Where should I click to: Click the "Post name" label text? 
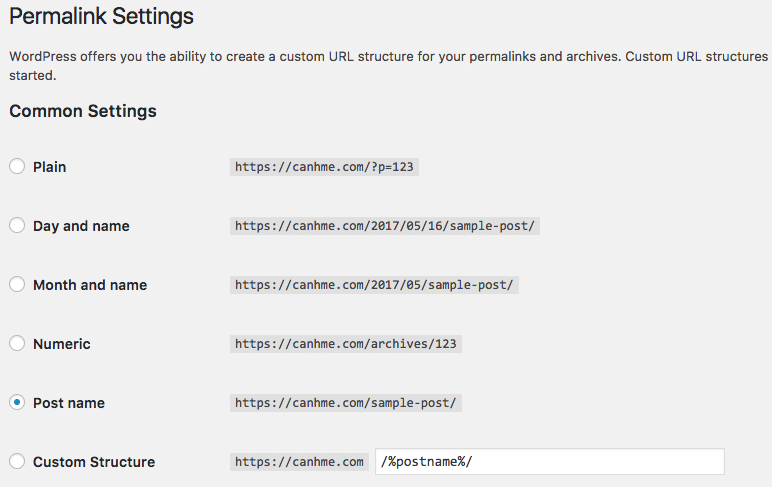click(68, 403)
